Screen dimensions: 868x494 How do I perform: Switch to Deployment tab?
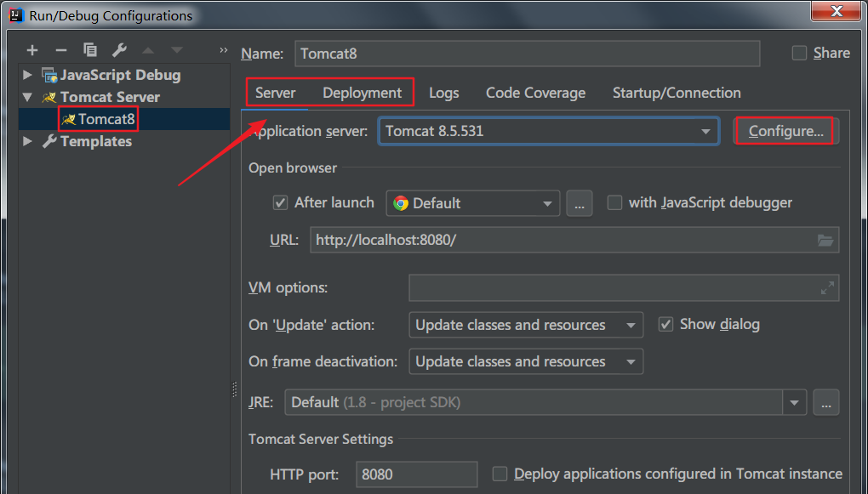tap(362, 93)
